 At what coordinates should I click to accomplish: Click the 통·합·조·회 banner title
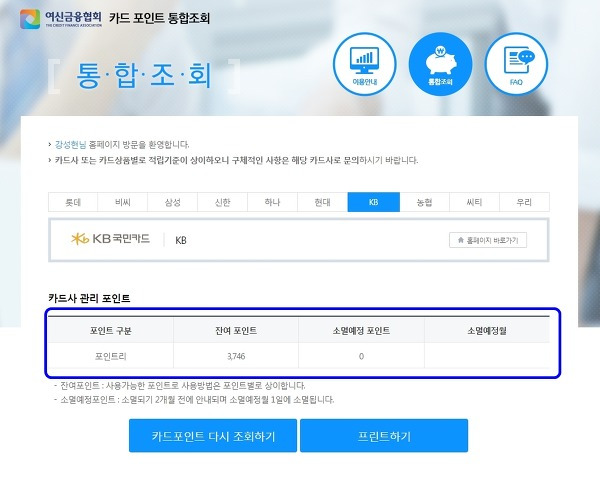pos(144,75)
